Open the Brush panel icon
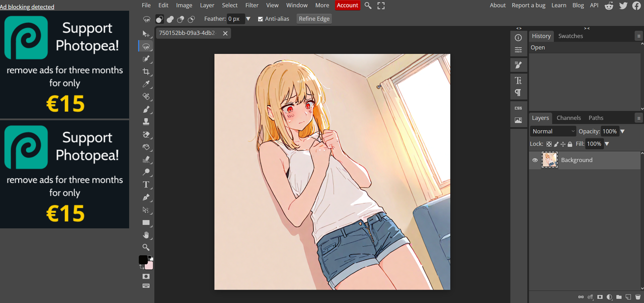Screen dimensions: 644x303 pos(518,65)
